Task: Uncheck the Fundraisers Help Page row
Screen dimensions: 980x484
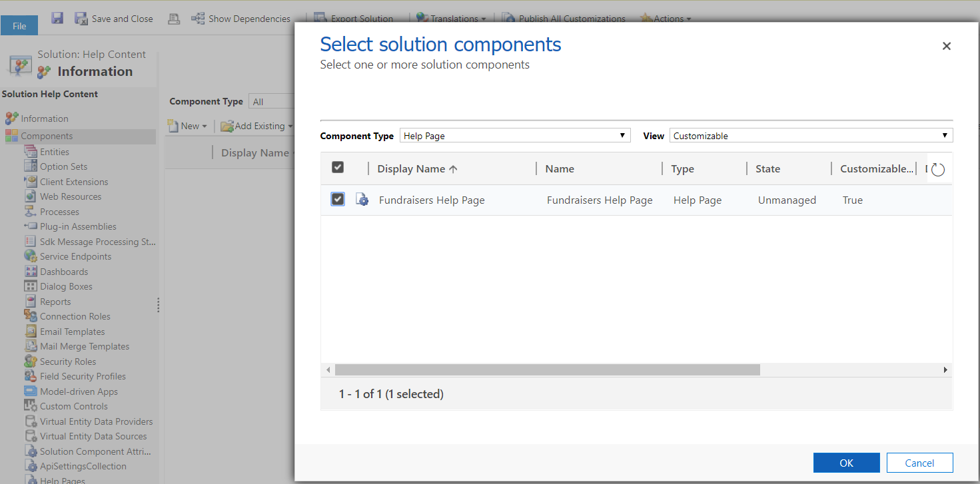Action: (337, 199)
